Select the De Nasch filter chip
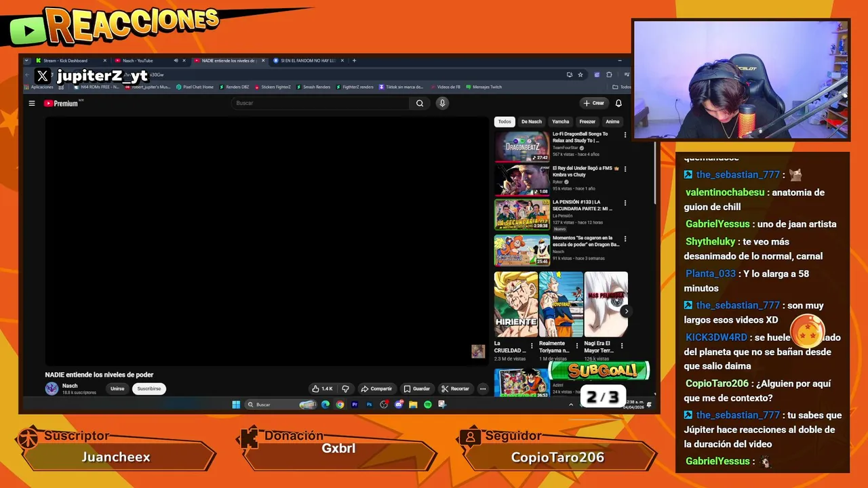868x488 pixels. click(532, 122)
